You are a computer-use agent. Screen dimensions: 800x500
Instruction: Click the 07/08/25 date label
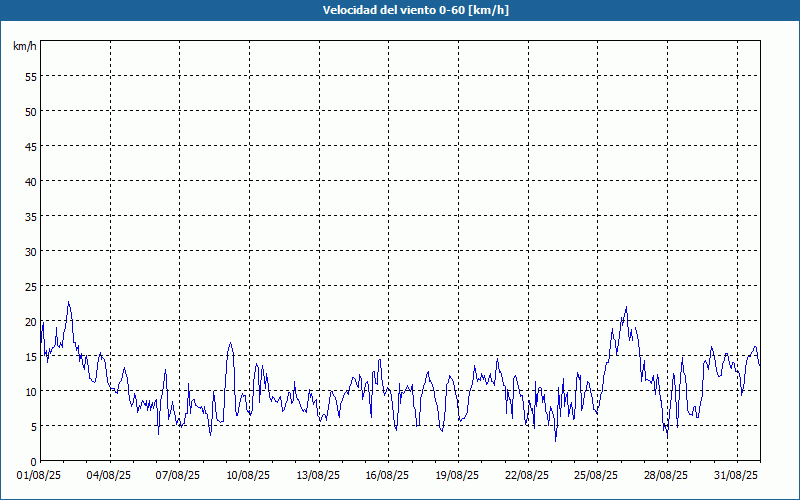(x=178, y=476)
